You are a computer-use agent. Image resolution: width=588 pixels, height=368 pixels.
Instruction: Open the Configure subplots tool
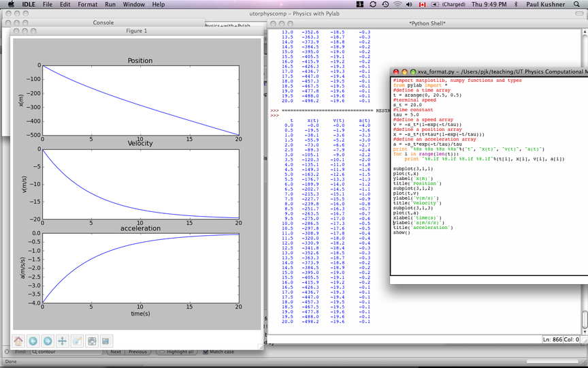[92, 341]
